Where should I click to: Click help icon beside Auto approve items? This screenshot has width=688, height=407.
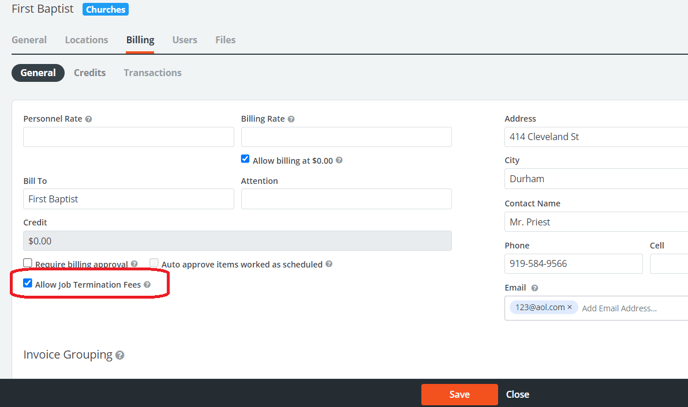tap(329, 264)
